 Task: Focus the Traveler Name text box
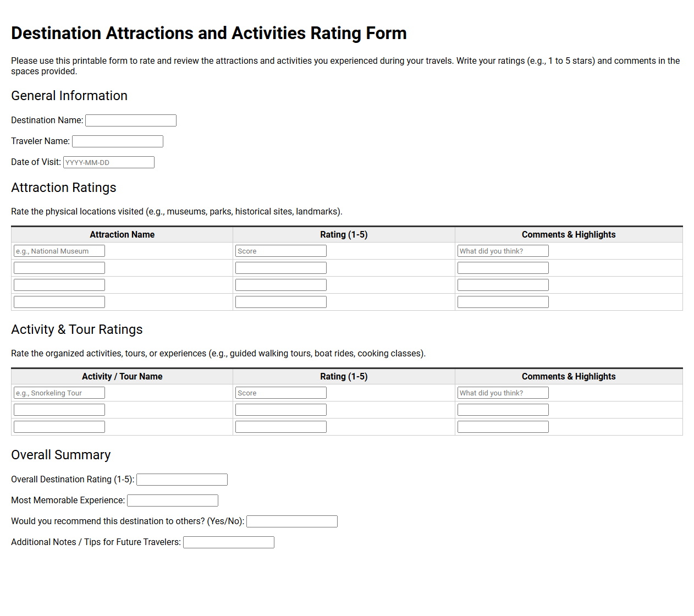[118, 141]
